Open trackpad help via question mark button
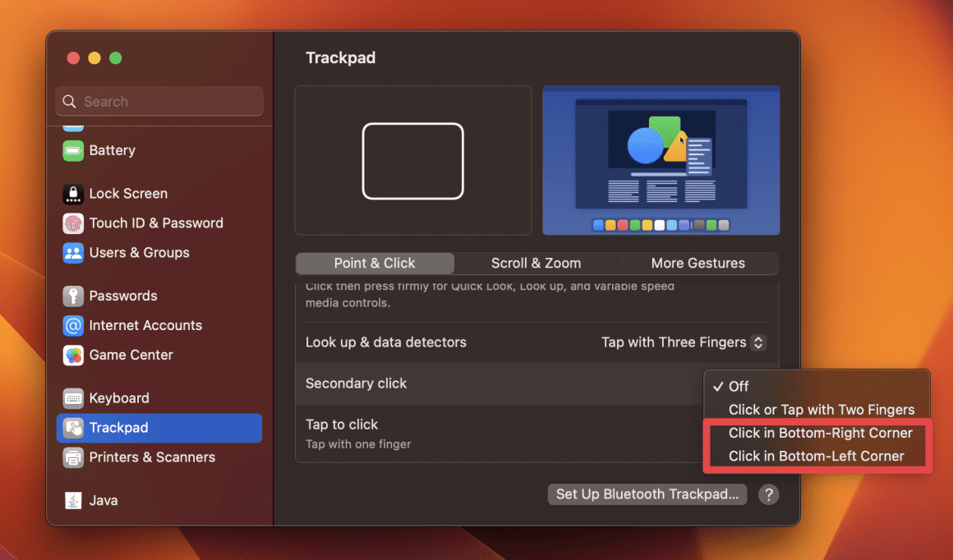 pos(769,494)
